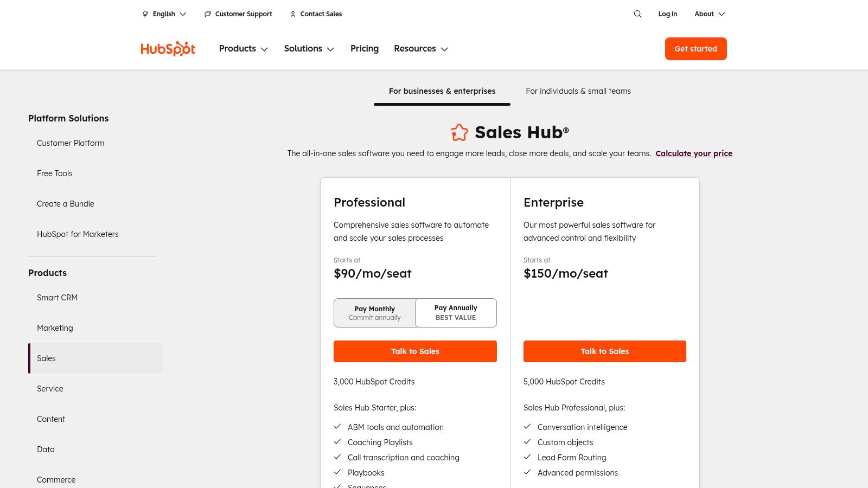The height and width of the screenshot is (488, 868).
Task: Expand the Solutions navigation dropdown
Action: (x=309, y=49)
